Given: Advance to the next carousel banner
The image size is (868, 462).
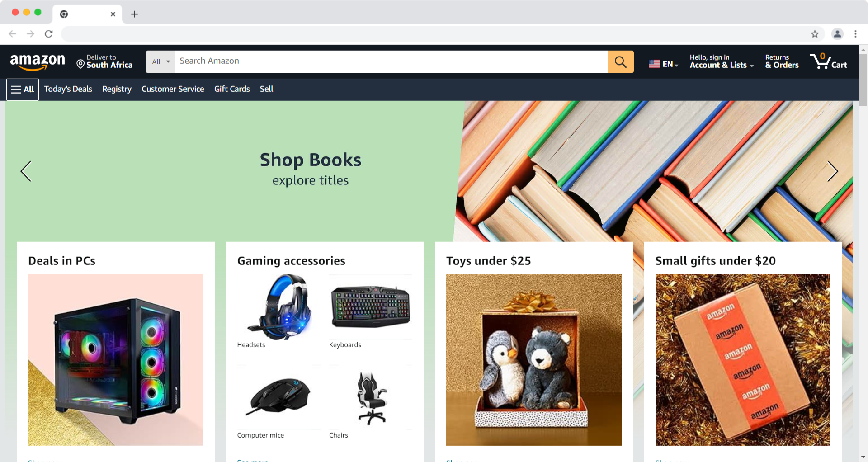Looking at the screenshot, I should (832, 171).
